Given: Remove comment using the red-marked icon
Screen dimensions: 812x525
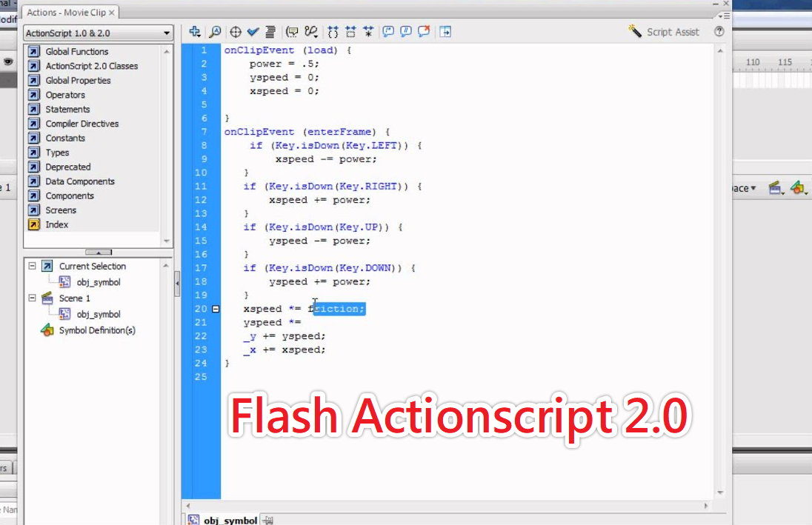Looking at the screenshot, I should coord(424,32).
